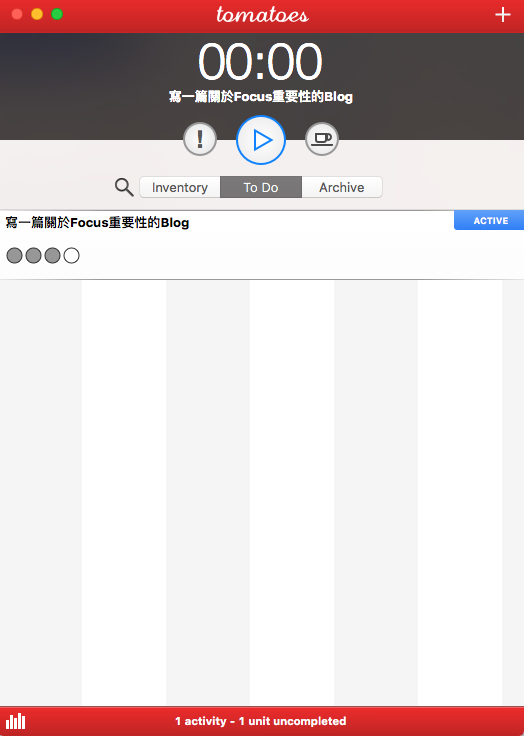Switch to the Inventory tab
This screenshot has width=524, height=736.
(x=180, y=187)
